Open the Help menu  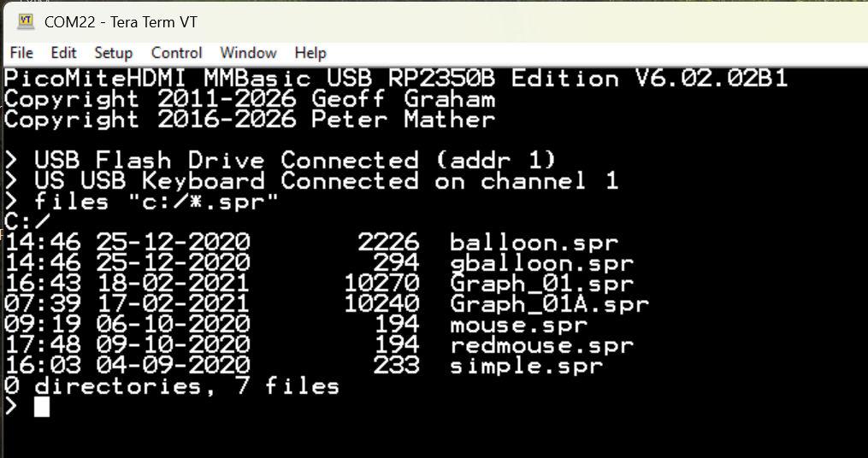click(x=310, y=53)
